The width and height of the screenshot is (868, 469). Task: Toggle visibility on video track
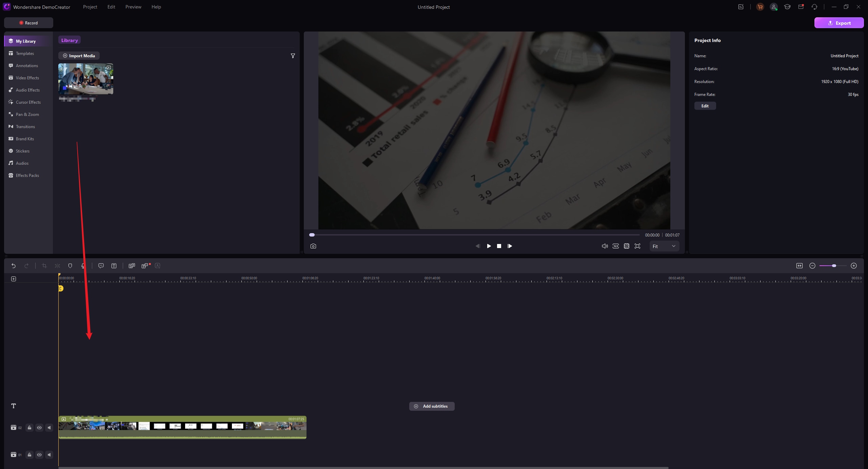click(39, 427)
